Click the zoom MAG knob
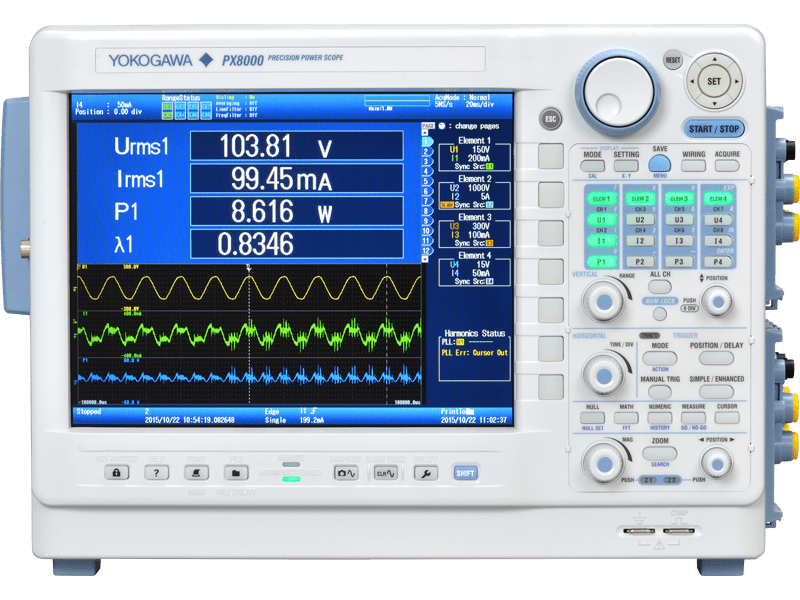Screen dimensions: 800x600 pos(605,464)
